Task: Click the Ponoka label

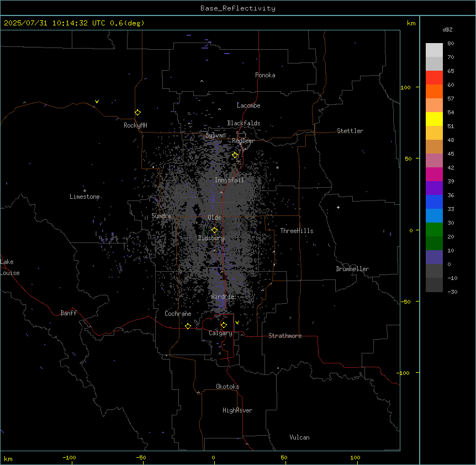Action: [x=265, y=75]
